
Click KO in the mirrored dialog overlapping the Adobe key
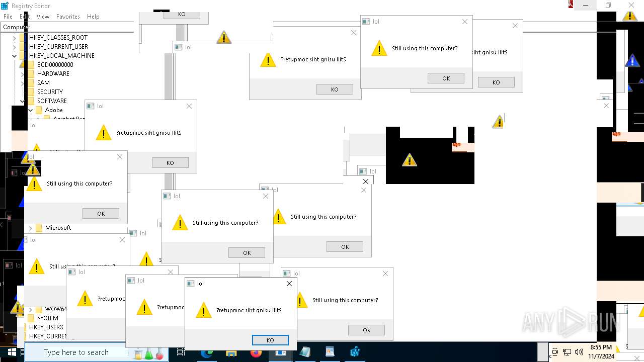(170, 163)
